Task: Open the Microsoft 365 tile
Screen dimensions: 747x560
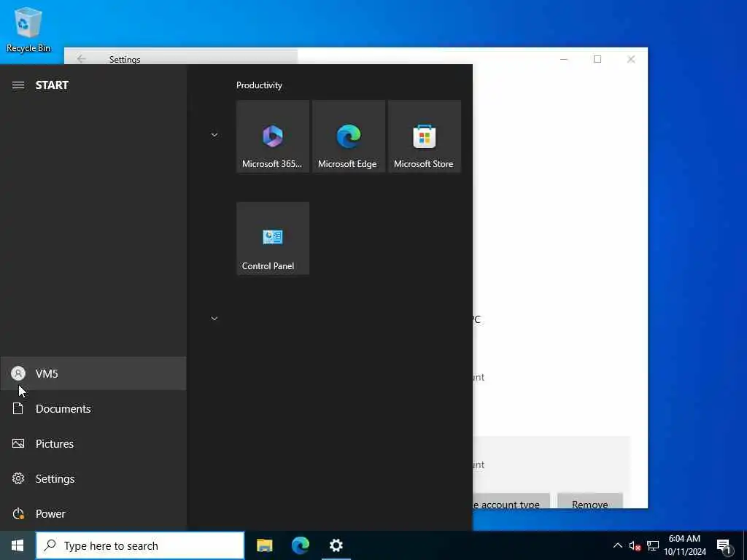Action: click(273, 136)
